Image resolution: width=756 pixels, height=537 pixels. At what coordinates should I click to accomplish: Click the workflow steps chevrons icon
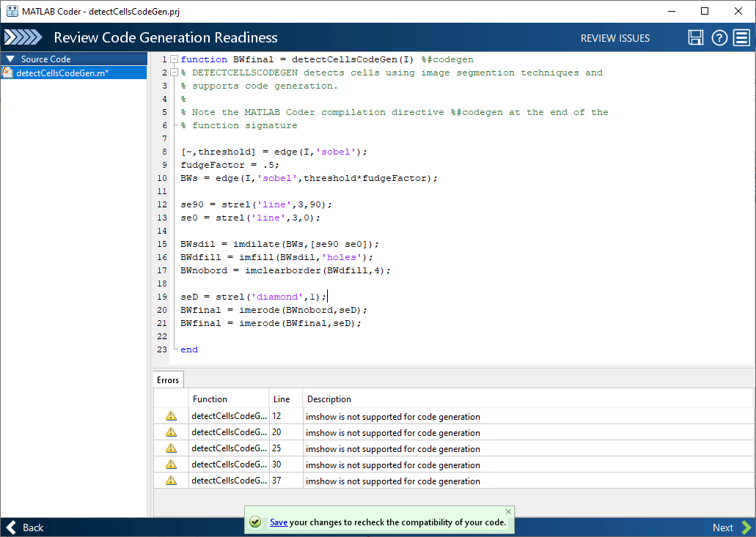click(x=23, y=38)
